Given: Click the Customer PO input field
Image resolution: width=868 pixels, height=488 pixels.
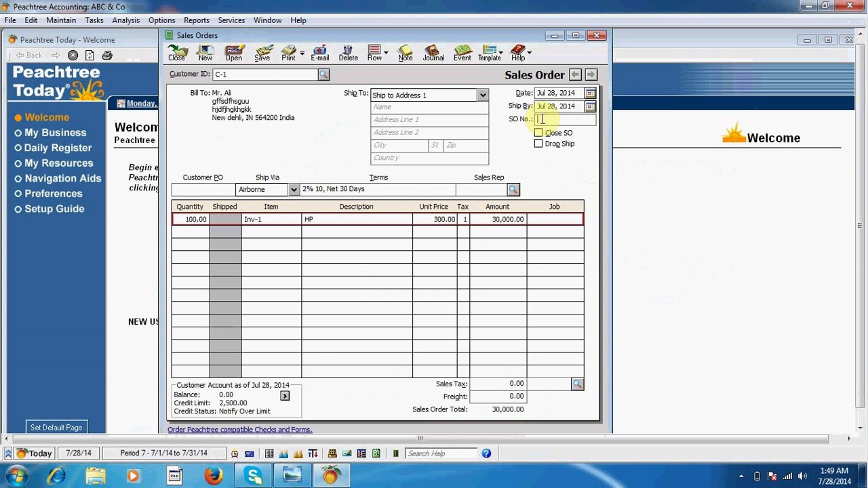Looking at the screenshot, I should [203, 190].
